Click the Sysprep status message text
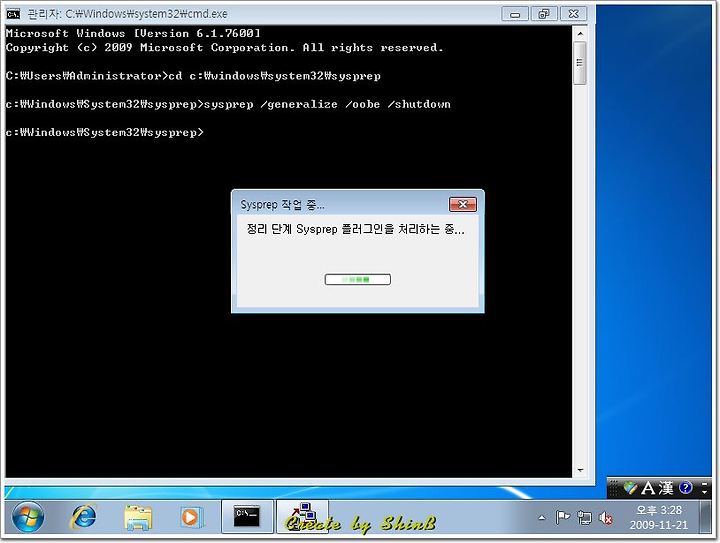720x543 pixels. 355,229
